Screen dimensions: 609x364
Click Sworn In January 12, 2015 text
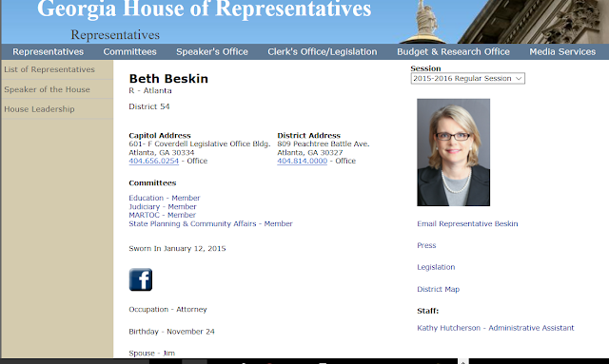click(178, 248)
